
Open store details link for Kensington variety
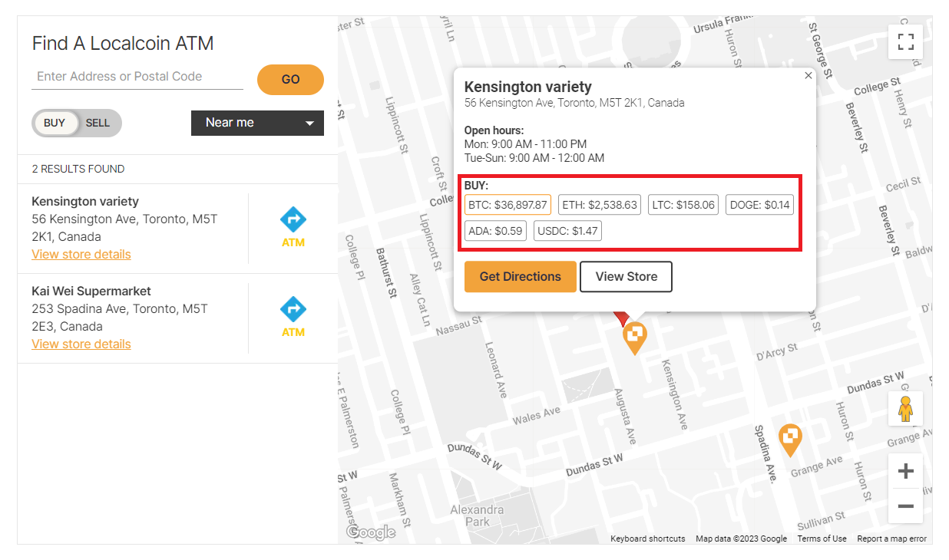point(81,254)
